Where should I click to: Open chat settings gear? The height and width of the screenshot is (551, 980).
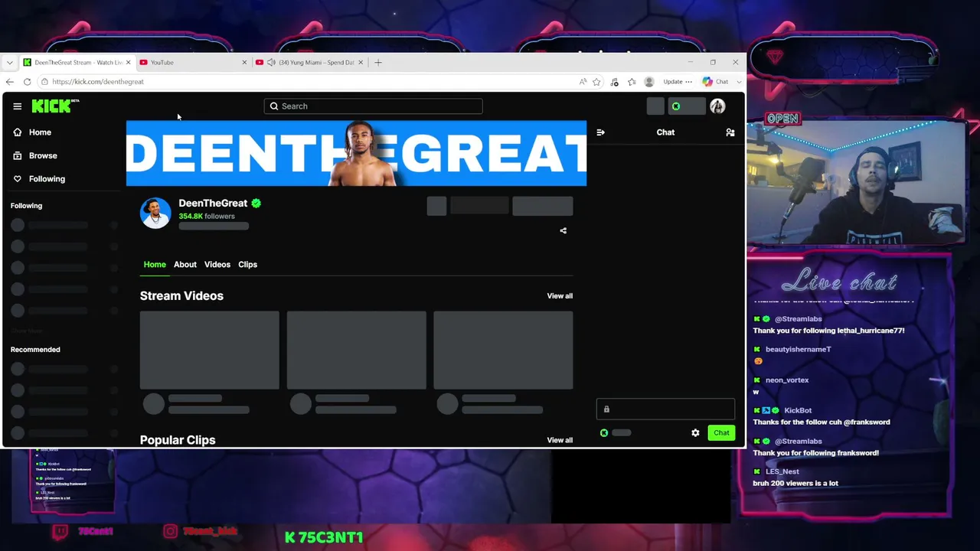[695, 433]
